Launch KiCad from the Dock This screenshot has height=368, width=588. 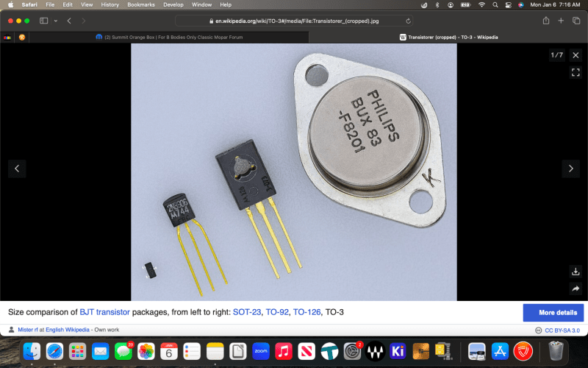pyautogui.click(x=398, y=352)
